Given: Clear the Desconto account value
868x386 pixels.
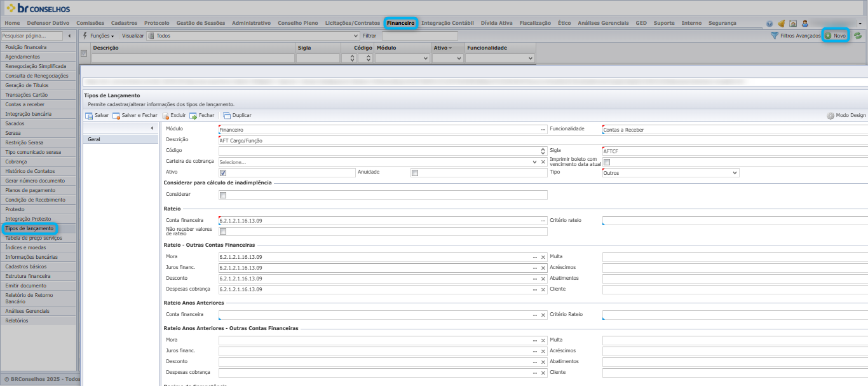Looking at the screenshot, I should pos(543,279).
